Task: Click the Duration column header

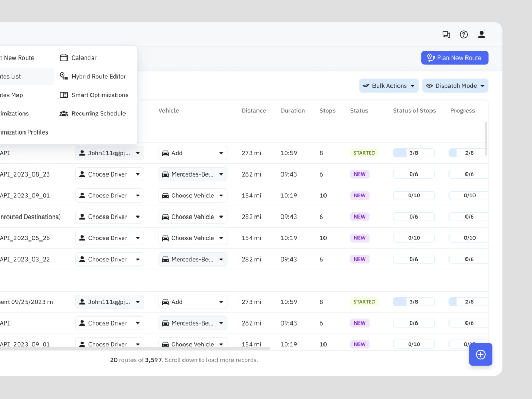Action: [293, 111]
